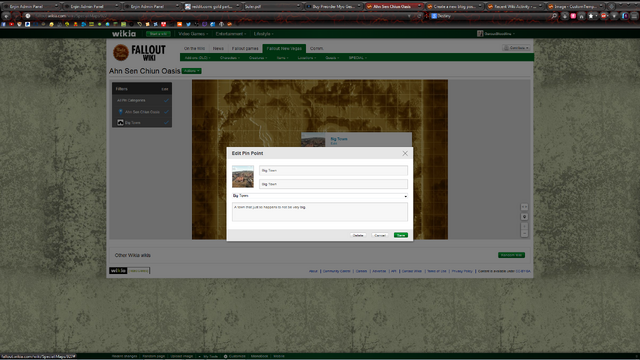The height and width of the screenshot is (360, 640).
Task: Toggle fullscreen map control
Action: pos(524,207)
